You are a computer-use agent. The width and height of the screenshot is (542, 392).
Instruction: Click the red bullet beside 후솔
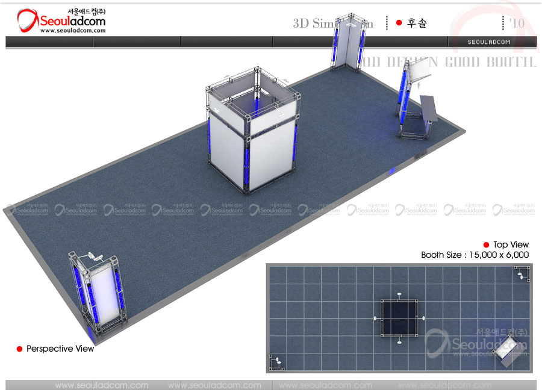[x=399, y=23]
